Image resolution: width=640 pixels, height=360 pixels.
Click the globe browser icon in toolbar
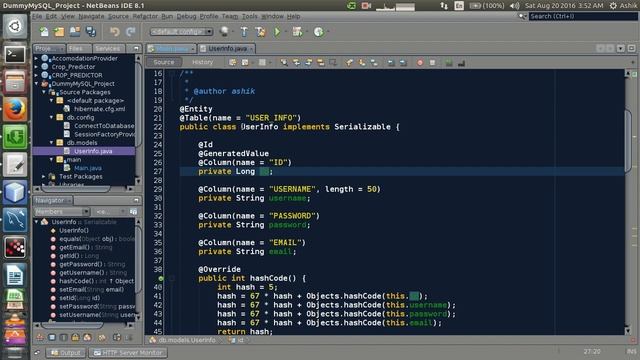(224, 31)
